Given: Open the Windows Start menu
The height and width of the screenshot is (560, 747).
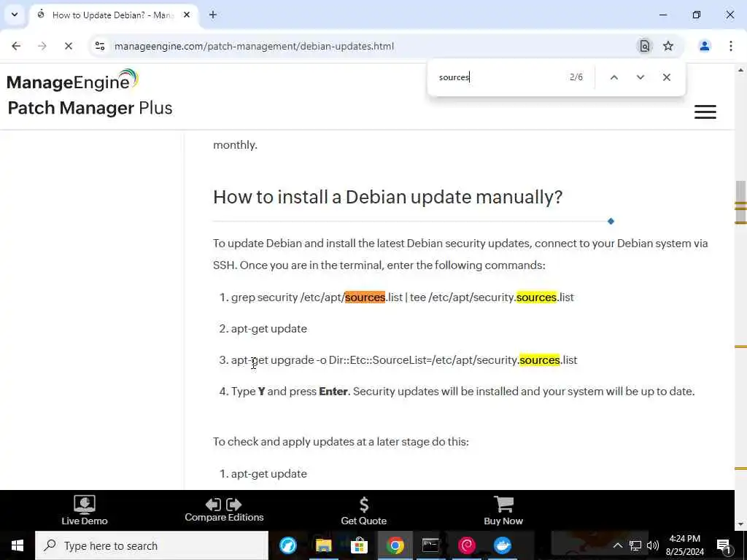Looking at the screenshot, I should (x=18, y=545).
